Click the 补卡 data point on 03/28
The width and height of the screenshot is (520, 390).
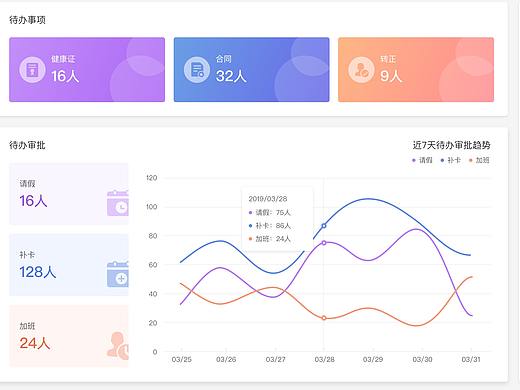[x=324, y=226]
